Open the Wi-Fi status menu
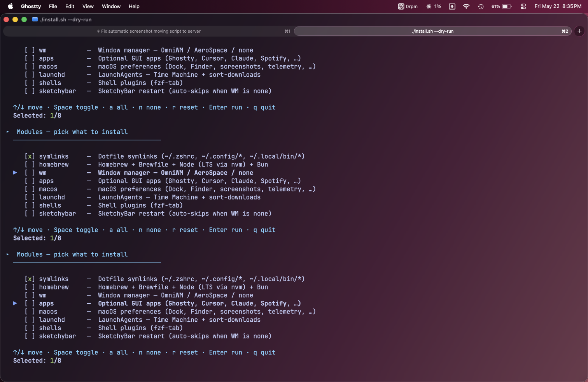Viewport: 588px width, 382px height. click(x=466, y=6)
